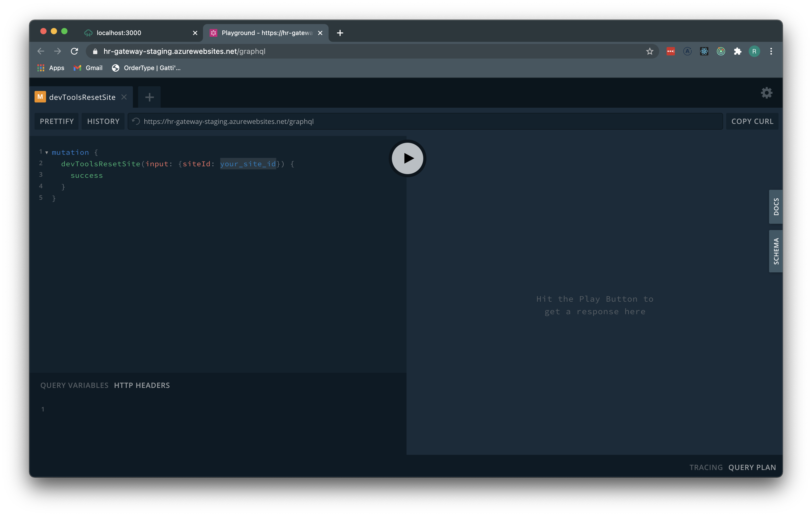Close the Playground browser tab
This screenshot has height=516, width=812.
coord(320,33)
